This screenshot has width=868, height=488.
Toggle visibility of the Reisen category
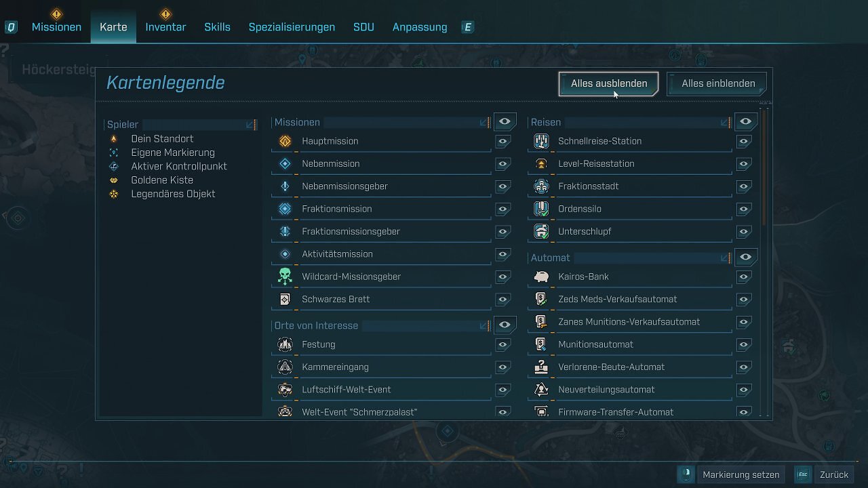745,122
